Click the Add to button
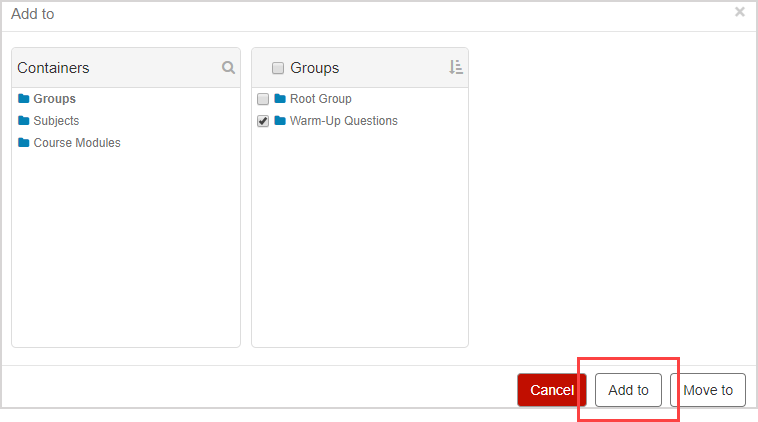The image size is (758, 422). [628, 390]
